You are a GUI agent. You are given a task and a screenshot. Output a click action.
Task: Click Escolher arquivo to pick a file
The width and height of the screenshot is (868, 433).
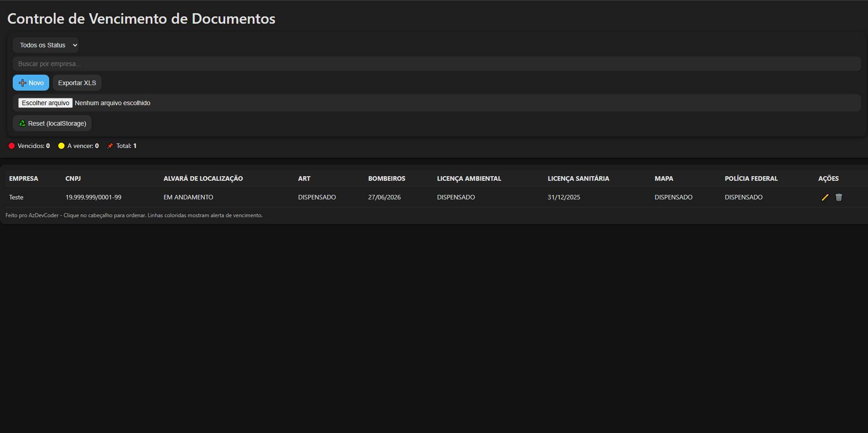click(46, 103)
